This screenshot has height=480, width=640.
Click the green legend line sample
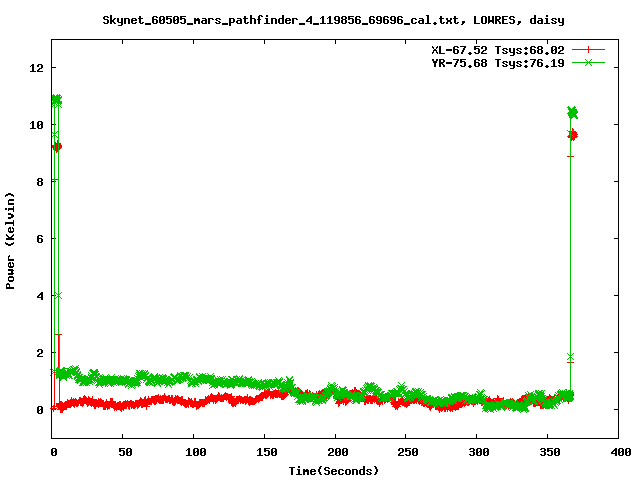click(x=588, y=62)
